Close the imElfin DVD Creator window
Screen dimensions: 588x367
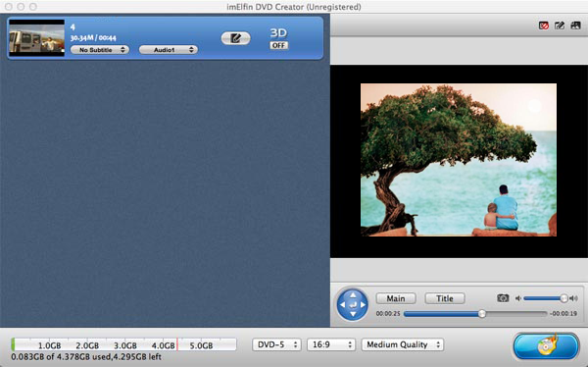click(8, 7)
